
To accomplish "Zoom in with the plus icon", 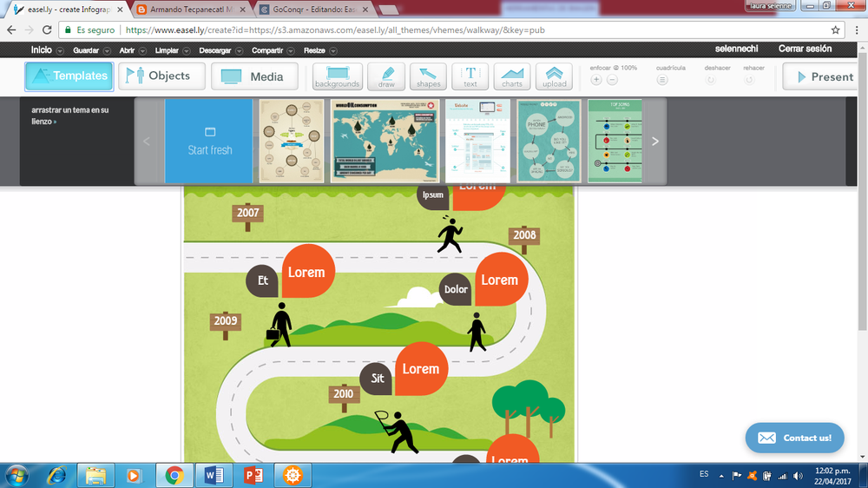I will click(x=596, y=80).
